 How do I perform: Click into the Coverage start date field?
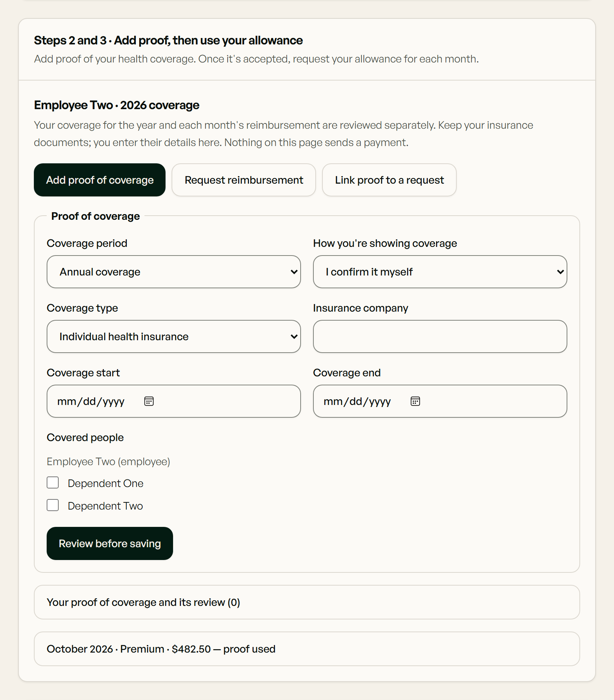coord(174,401)
